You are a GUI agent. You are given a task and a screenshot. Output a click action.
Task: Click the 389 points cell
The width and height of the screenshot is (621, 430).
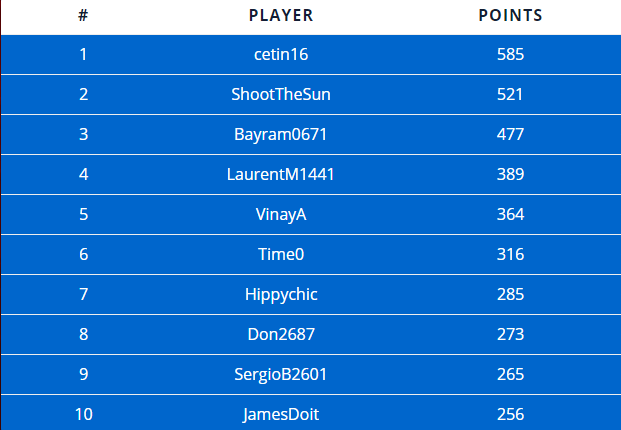pyautogui.click(x=510, y=174)
